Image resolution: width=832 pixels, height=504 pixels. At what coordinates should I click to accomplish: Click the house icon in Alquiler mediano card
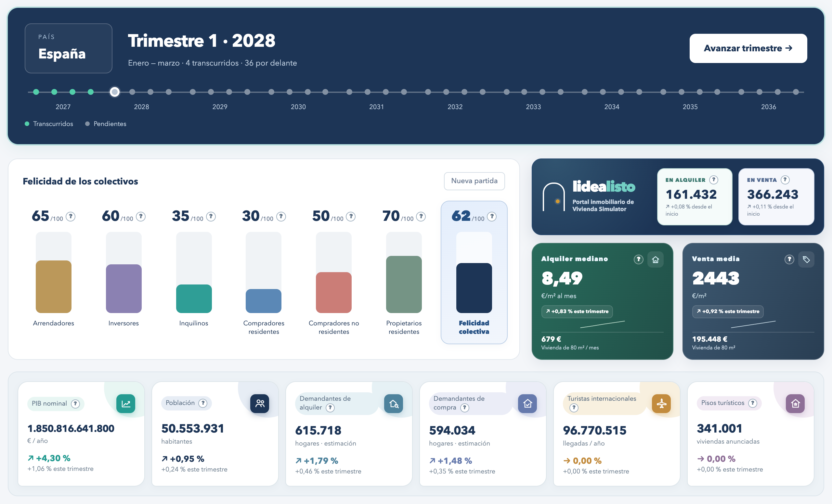[x=656, y=259]
